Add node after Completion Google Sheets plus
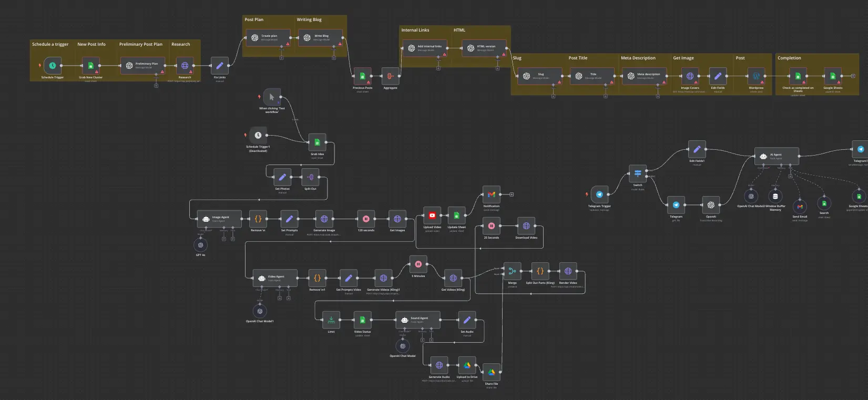The image size is (868, 400). (853, 76)
